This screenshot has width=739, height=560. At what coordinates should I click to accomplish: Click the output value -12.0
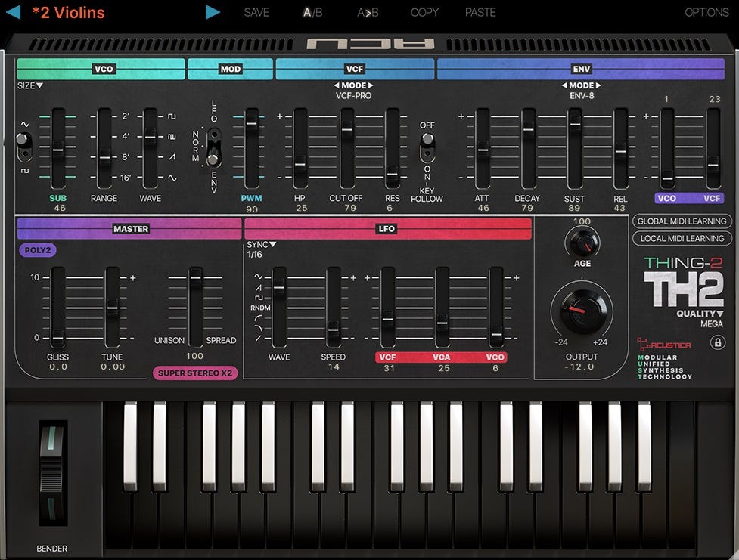tap(579, 367)
